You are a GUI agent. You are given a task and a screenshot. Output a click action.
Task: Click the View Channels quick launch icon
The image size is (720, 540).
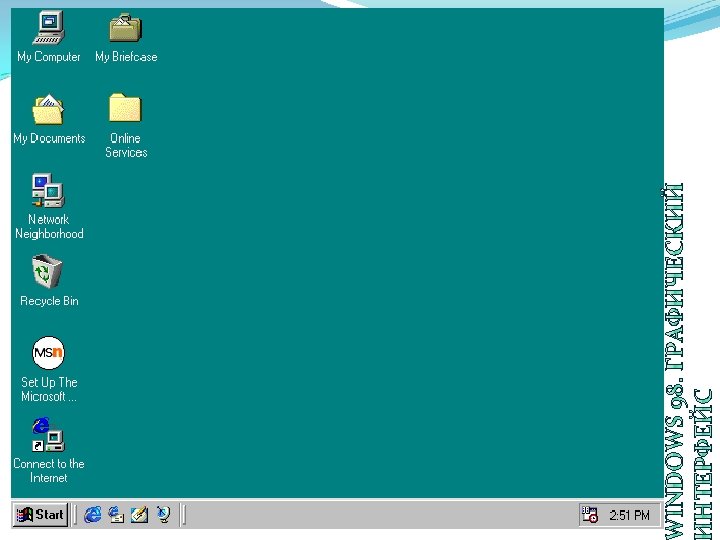[x=163, y=514]
